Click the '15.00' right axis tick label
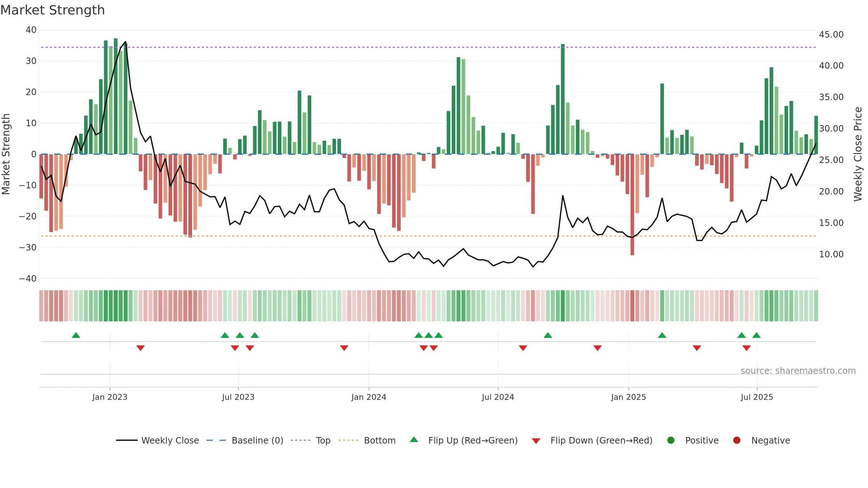Screen dimensions: 868x488 [x=831, y=223]
